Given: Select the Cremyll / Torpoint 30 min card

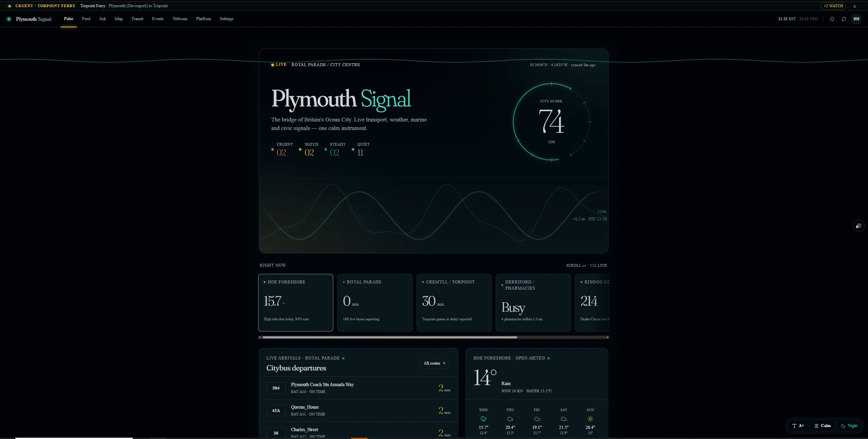Looking at the screenshot, I should pos(454,303).
